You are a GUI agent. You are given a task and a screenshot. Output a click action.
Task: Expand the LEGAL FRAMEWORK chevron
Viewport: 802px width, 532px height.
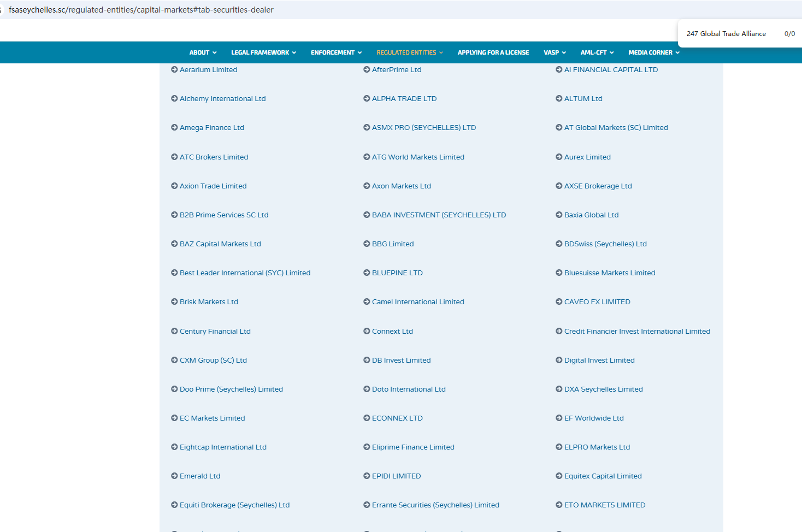coord(294,53)
